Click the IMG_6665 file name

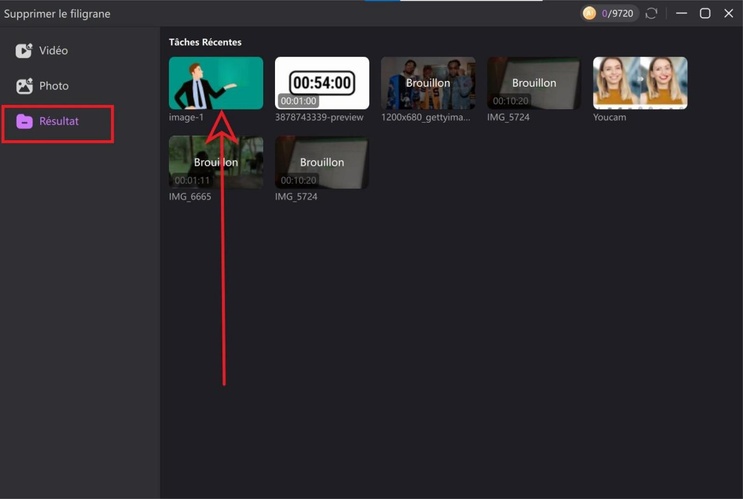pos(190,196)
